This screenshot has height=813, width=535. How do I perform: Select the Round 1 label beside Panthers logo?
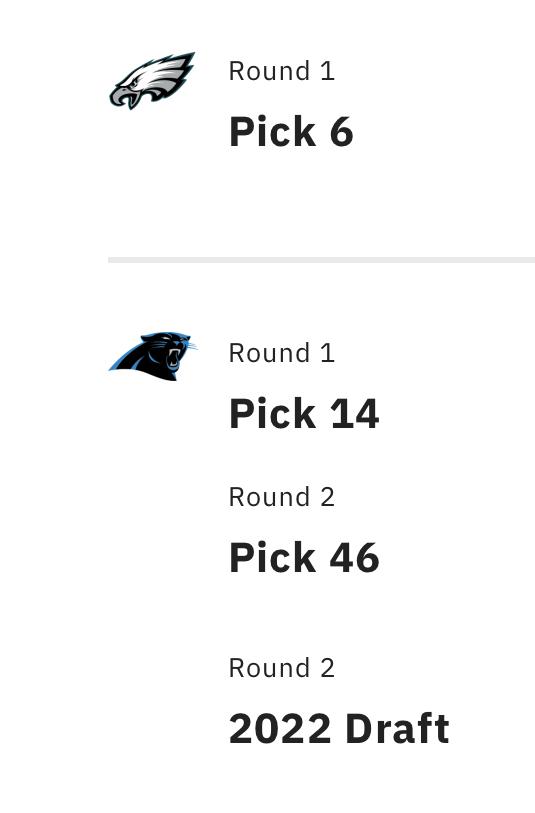[281, 353]
